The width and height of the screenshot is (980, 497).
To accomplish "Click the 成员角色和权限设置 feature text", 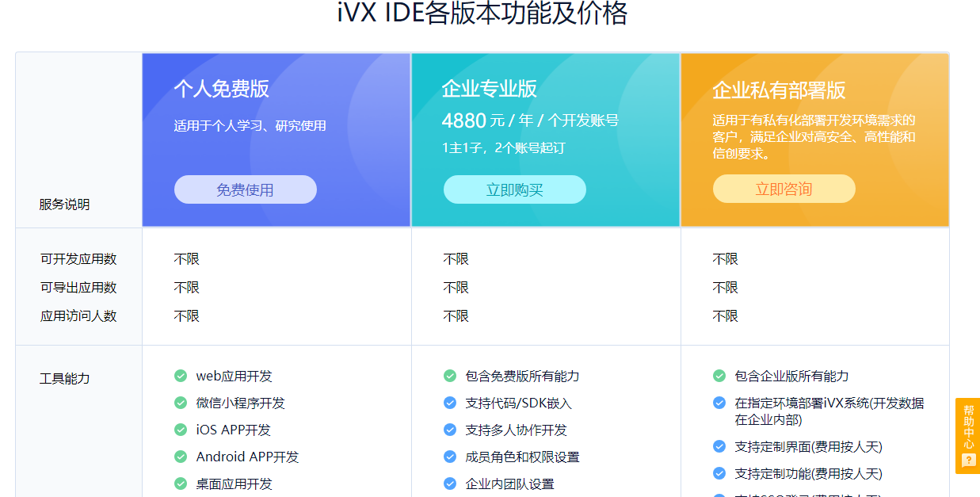I will (523, 457).
